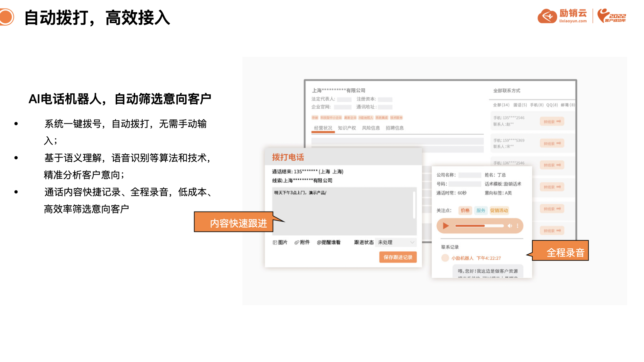Open audio player more options dots

[x=517, y=226]
